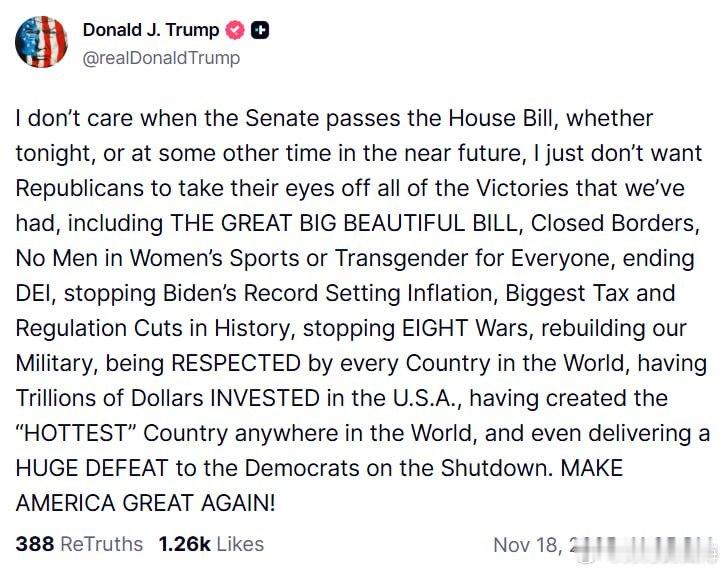Image resolution: width=726 pixels, height=572 pixels.
Task: Open the @realDonaldTrump handle link
Action: [x=161, y=58]
